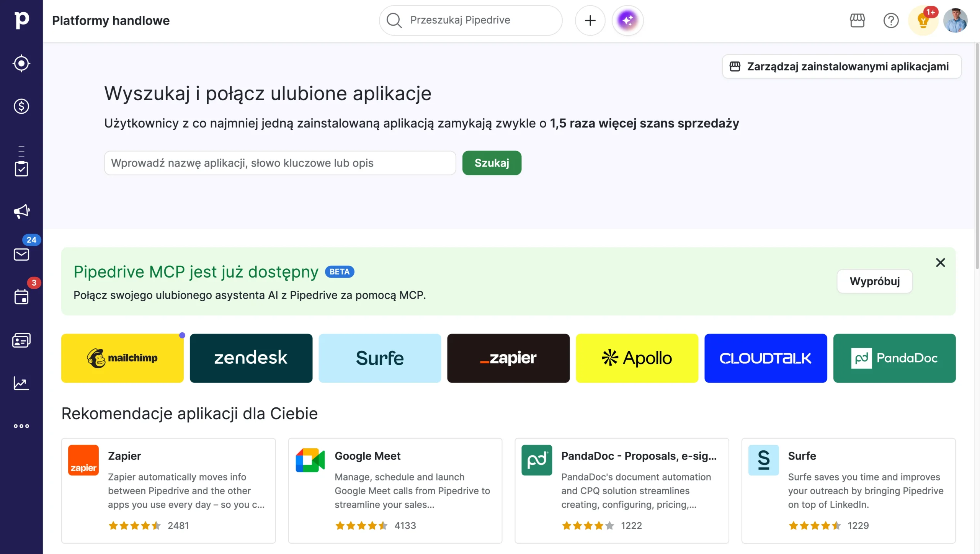Close the Pipedrive MCP banner
The height and width of the screenshot is (554, 980).
(x=940, y=263)
